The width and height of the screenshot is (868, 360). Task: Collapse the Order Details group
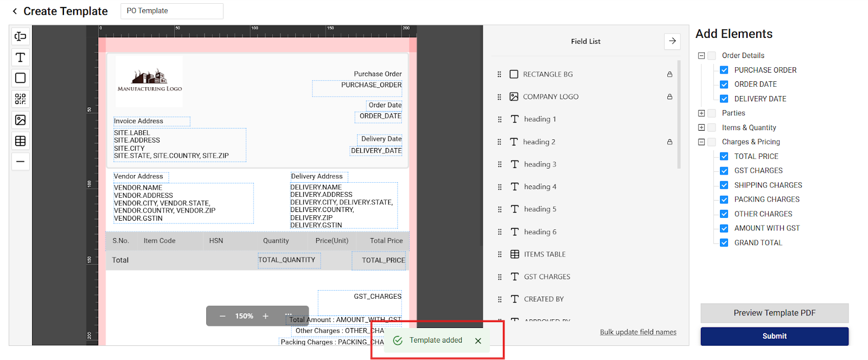coord(701,55)
